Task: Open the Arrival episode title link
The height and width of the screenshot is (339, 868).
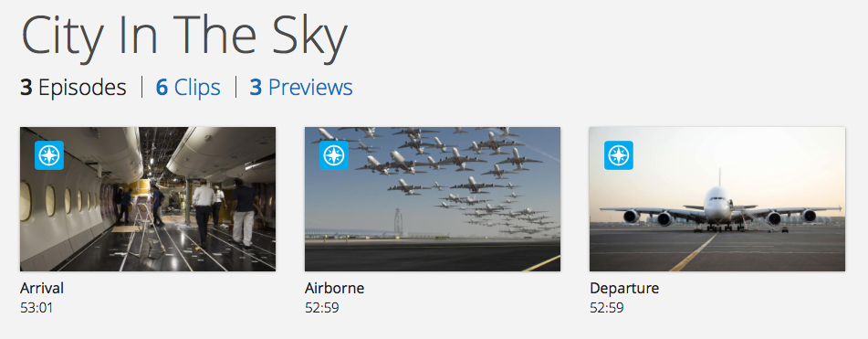Action: coord(42,288)
